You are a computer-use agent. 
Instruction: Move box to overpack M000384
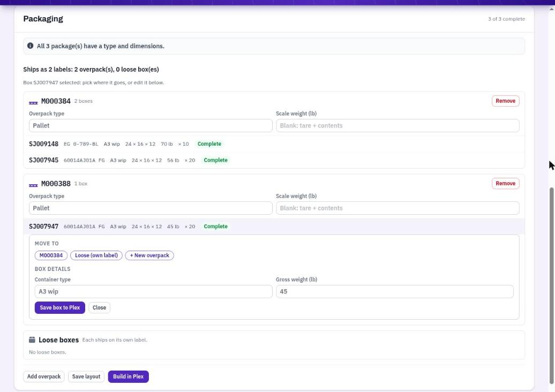[51, 255]
